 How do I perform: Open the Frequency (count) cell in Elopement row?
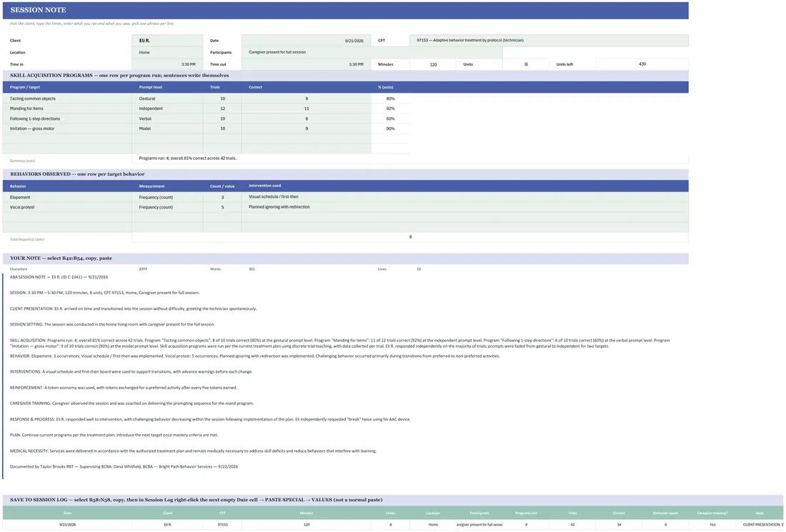(x=167, y=197)
